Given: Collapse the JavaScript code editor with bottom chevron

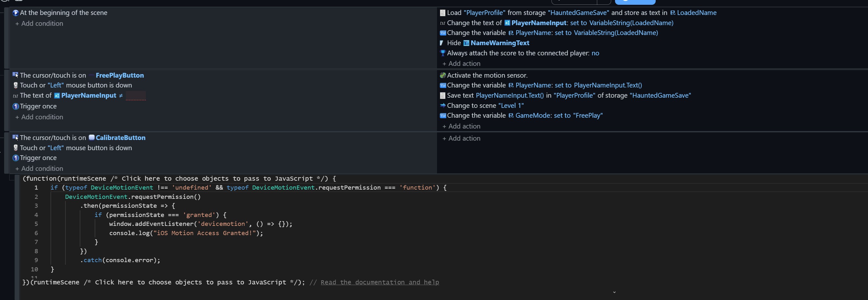Looking at the screenshot, I should 614,292.
